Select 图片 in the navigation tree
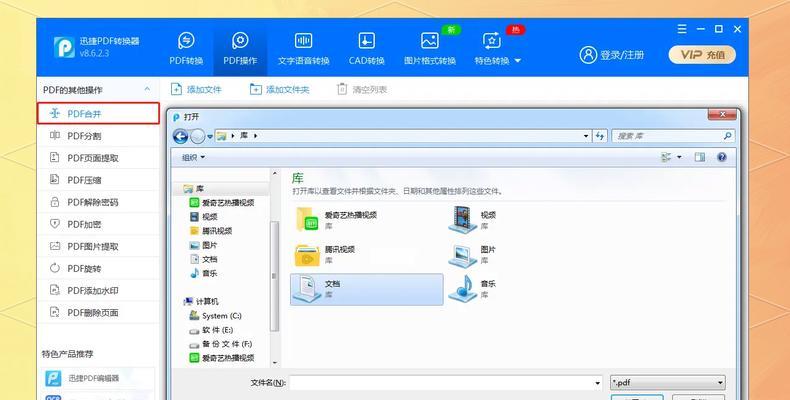 204,245
